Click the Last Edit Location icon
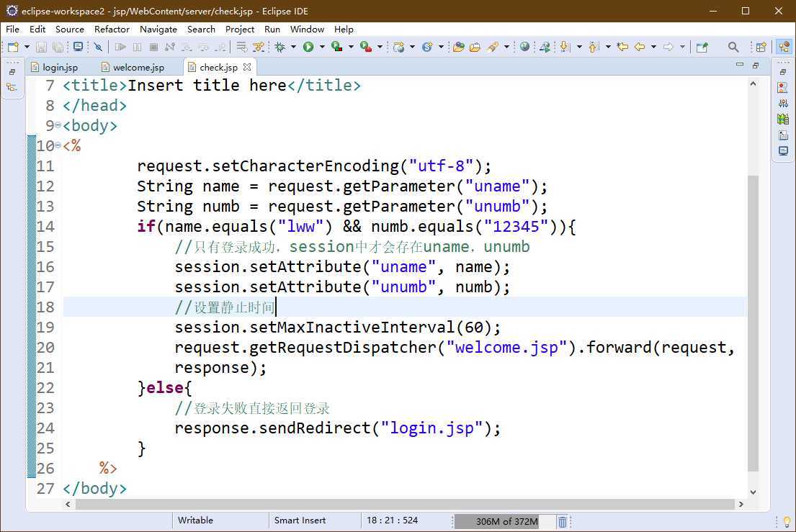The image size is (796, 532). tap(622, 48)
